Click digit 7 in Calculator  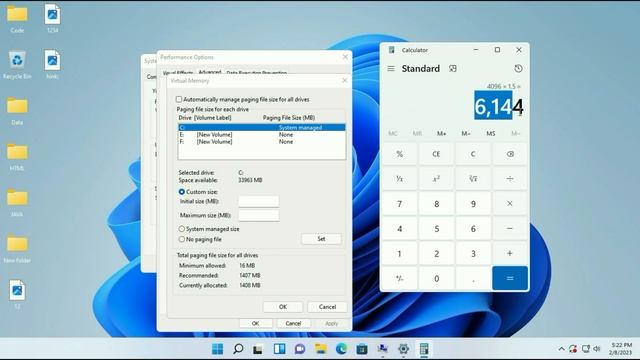400,204
